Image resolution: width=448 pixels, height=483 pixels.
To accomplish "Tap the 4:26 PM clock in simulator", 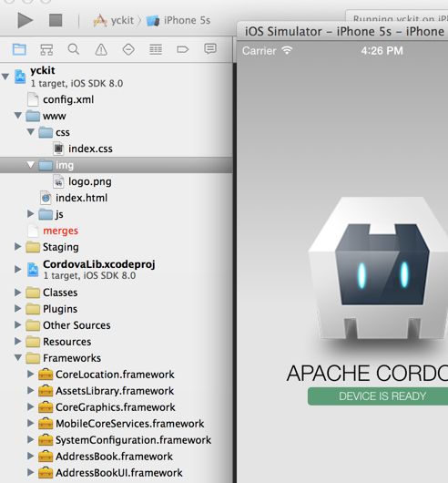I will tap(382, 50).
